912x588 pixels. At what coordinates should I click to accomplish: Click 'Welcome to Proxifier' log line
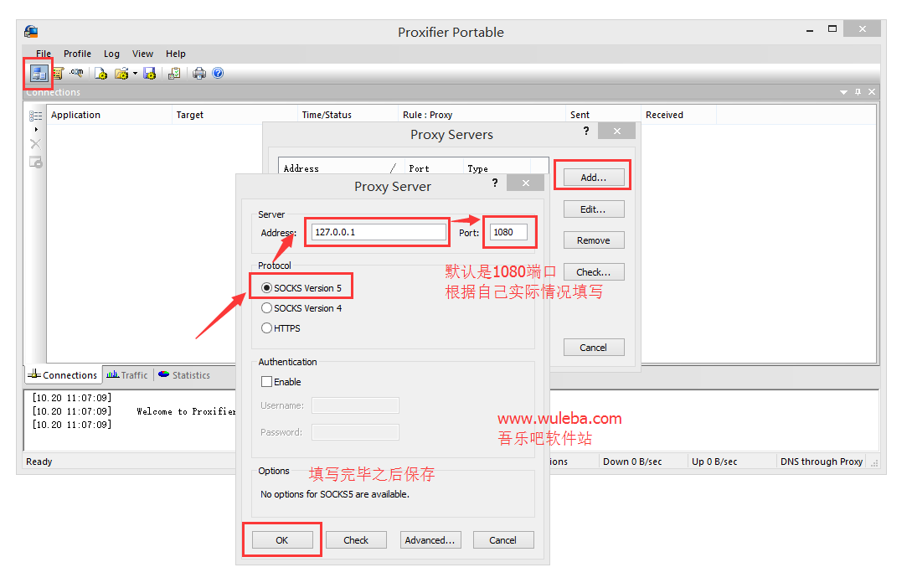pos(186,411)
